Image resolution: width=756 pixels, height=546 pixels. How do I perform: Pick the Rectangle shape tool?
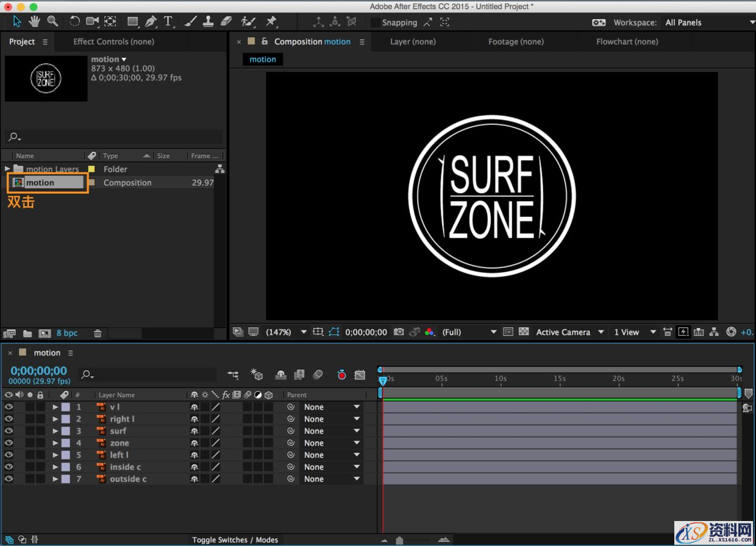132,21
